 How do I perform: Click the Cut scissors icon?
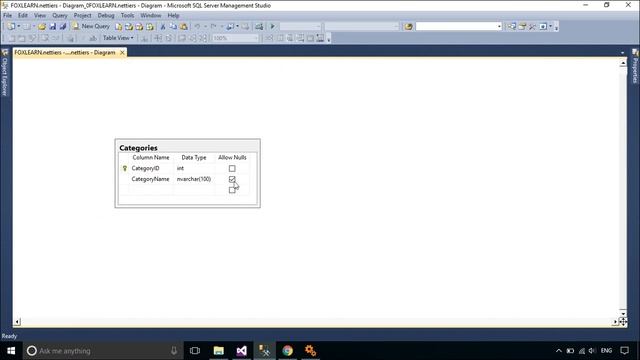coord(163,27)
